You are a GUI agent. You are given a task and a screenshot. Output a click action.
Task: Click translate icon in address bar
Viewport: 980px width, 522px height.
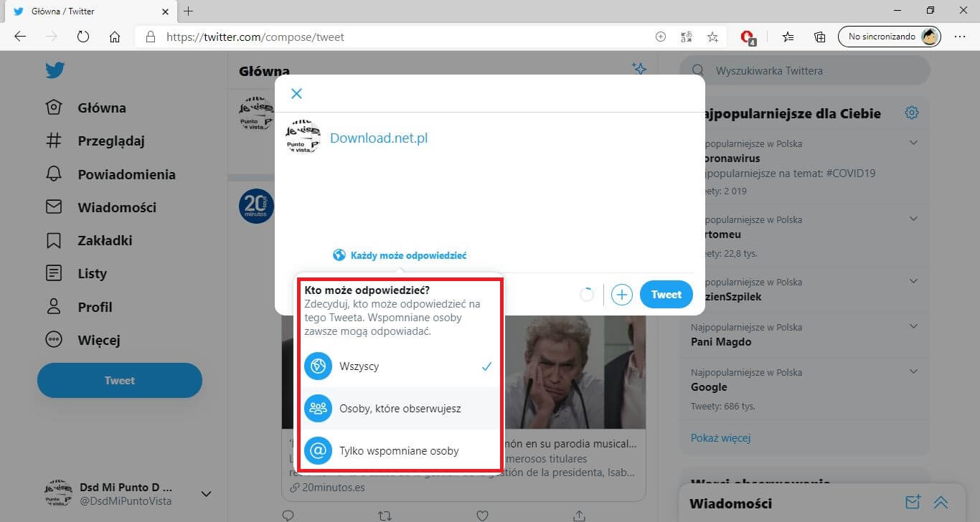[687, 37]
